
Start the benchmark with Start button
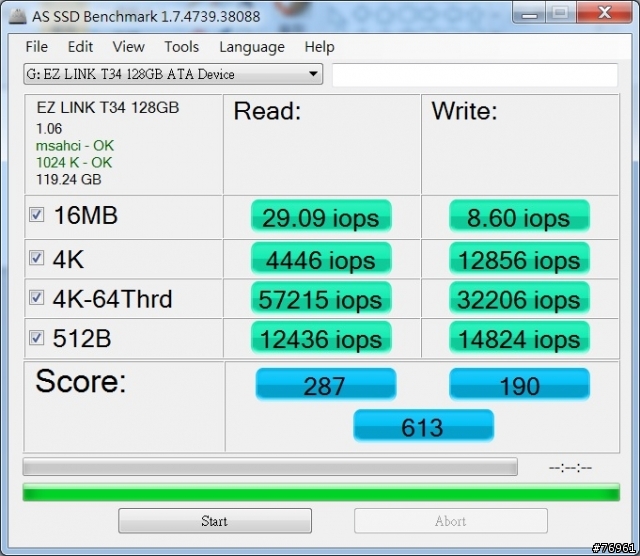coord(215,521)
